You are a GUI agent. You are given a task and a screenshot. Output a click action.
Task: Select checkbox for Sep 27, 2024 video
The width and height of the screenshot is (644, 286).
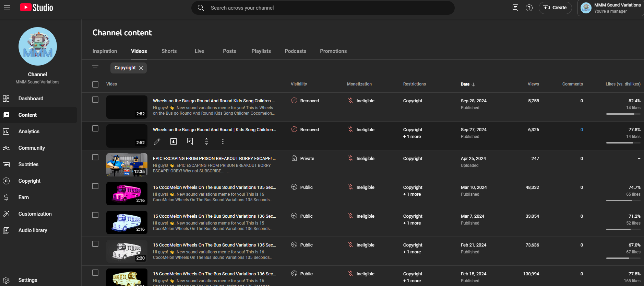click(95, 128)
